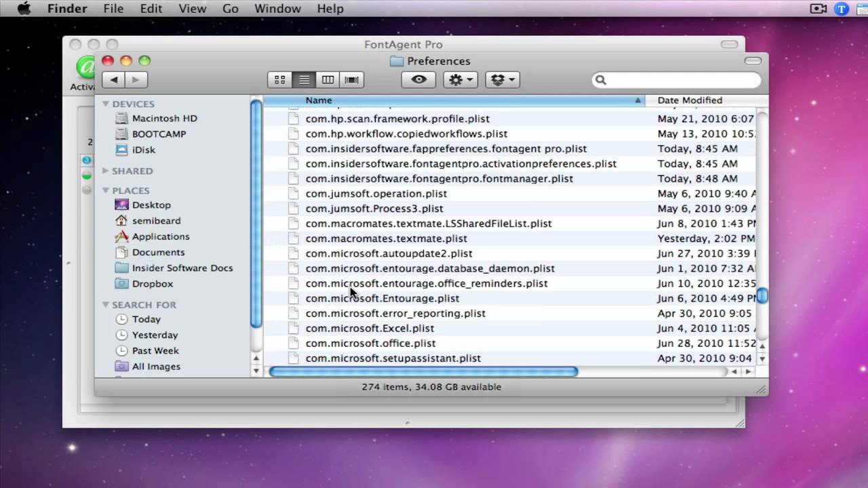Open Quick Look eye button

[418, 80]
